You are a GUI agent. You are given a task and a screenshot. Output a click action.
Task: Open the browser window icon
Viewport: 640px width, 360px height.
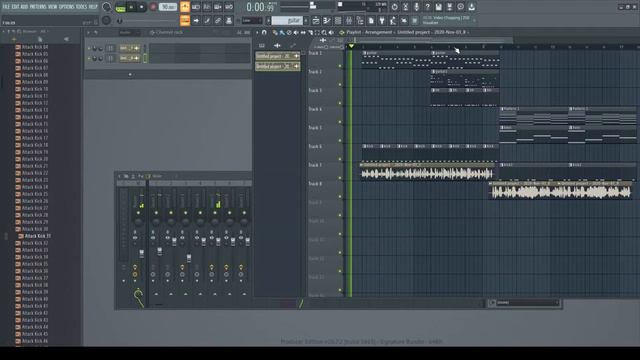tap(360, 20)
